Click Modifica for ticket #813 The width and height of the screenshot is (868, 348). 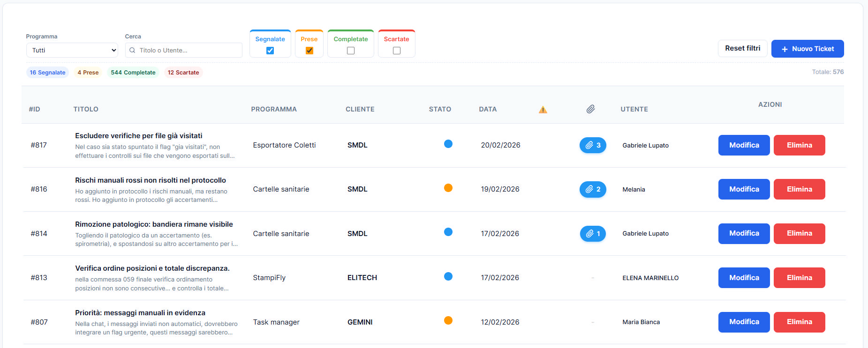(744, 278)
